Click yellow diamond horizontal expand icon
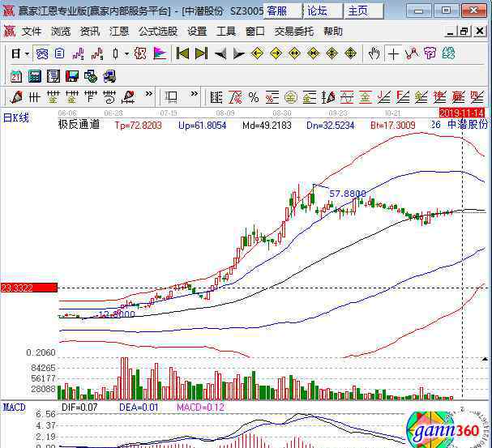The width and height of the screenshot is (492, 448). tap(294, 53)
